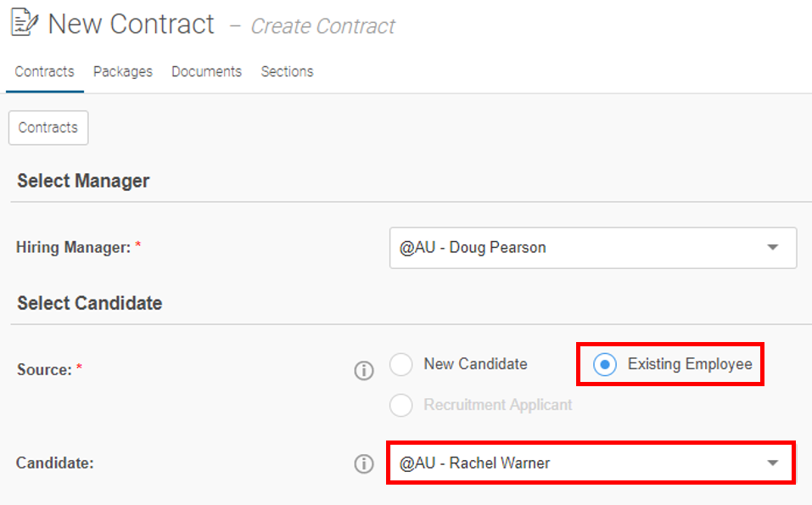Image resolution: width=812 pixels, height=505 pixels.
Task: Click the @AU - Rachel Warner value
Action: 474,463
